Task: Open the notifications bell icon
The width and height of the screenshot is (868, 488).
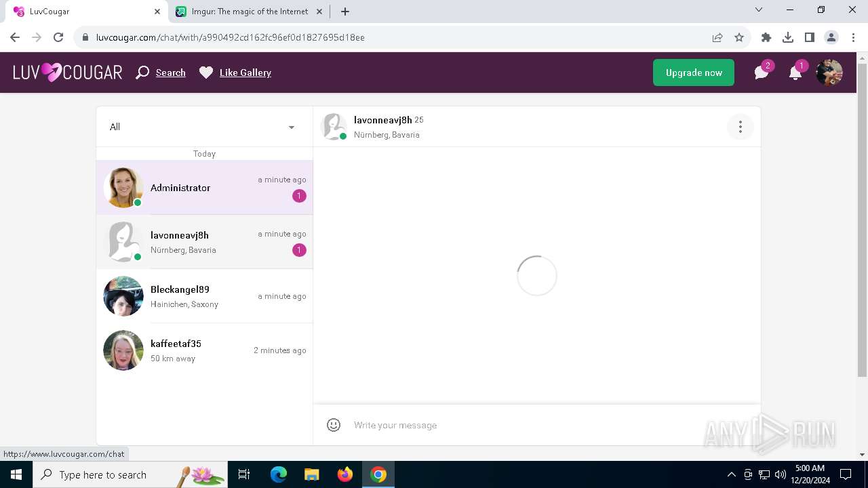Action: tap(795, 73)
